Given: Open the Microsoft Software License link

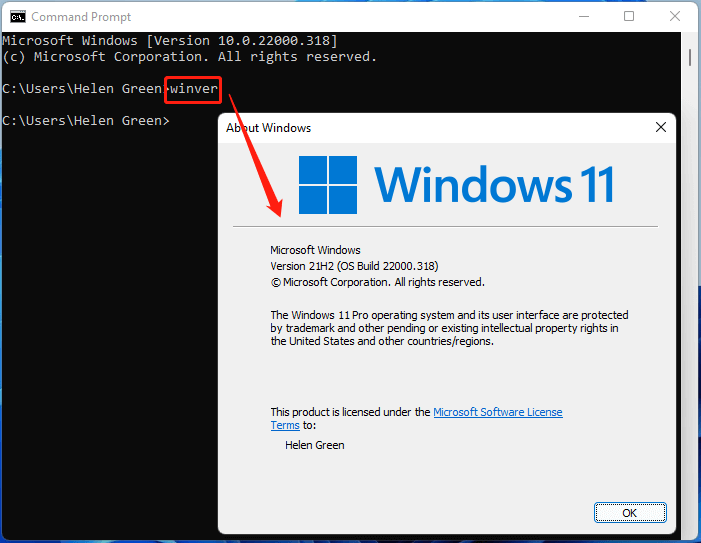Looking at the screenshot, I should pos(498,412).
